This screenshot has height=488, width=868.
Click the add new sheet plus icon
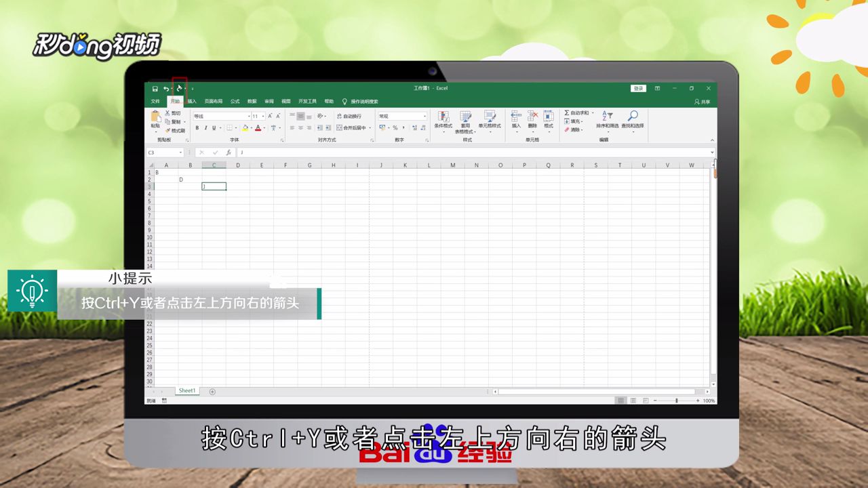coord(212,391)
